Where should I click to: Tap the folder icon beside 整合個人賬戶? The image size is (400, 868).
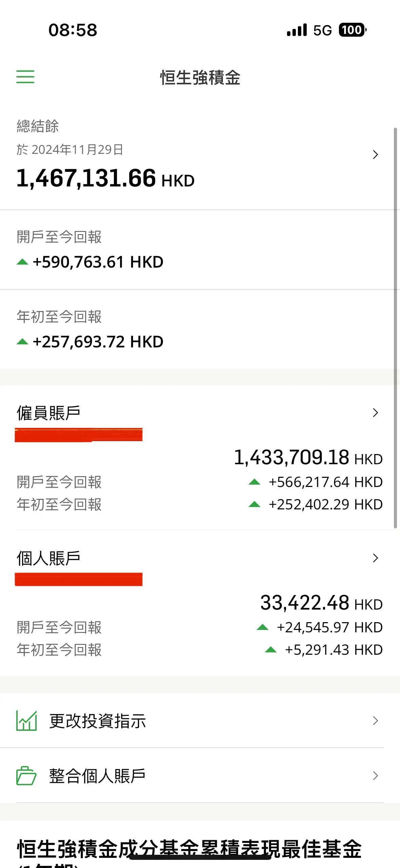pos(26,776)
